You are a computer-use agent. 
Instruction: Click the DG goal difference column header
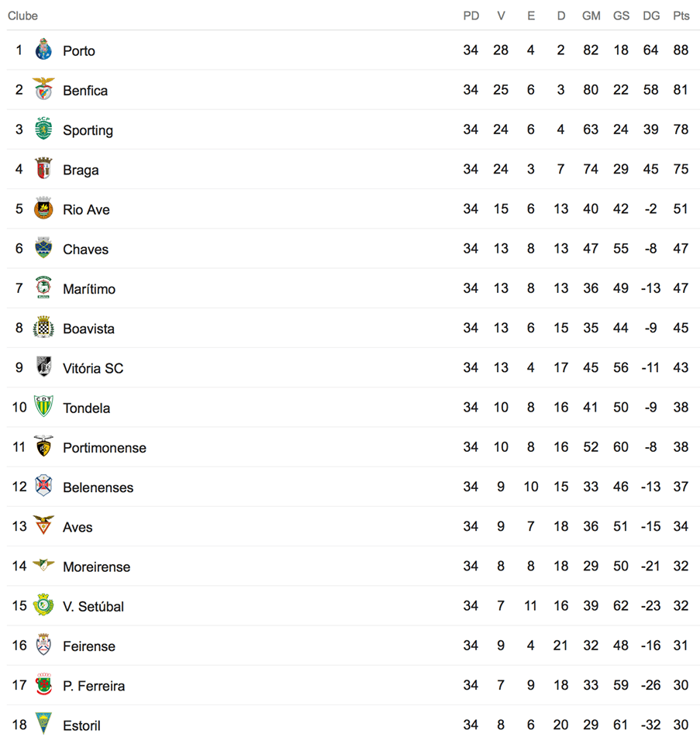[x=651, y=15]
